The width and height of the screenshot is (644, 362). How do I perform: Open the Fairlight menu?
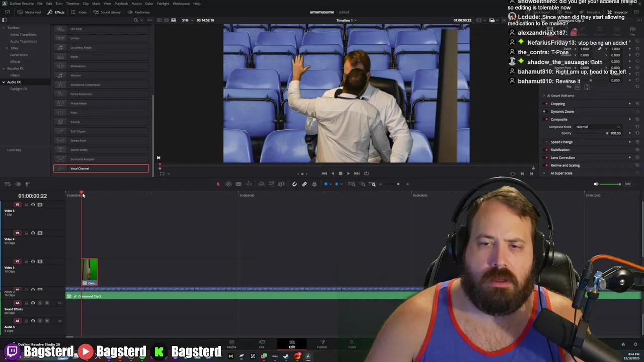click(x=163, y=4)
